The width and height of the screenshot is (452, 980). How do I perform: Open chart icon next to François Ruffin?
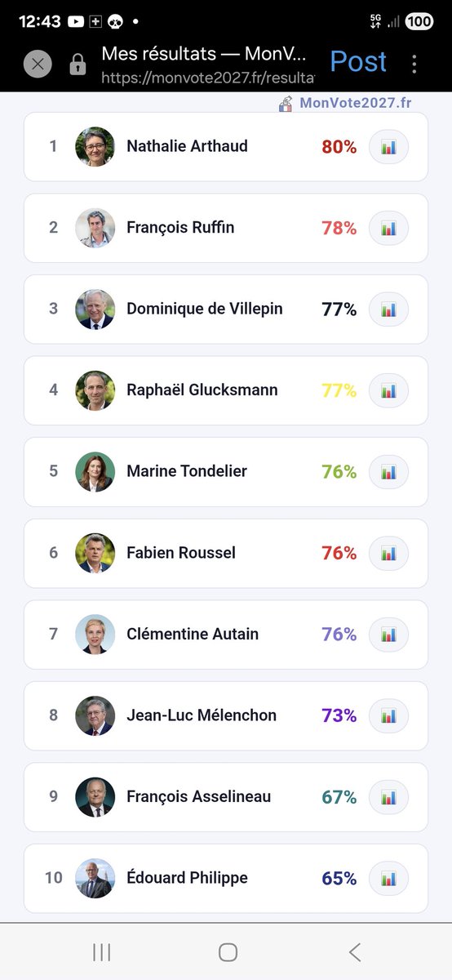tap(388, 228)
